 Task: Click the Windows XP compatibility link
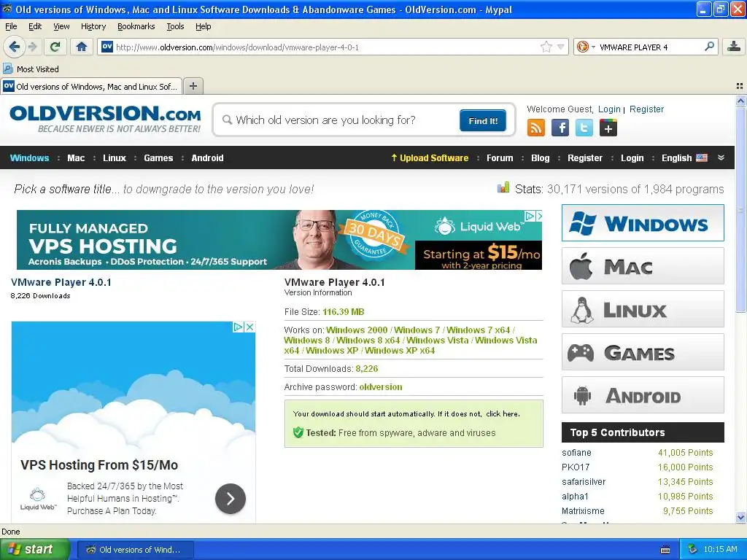click(x=332, y=351)
